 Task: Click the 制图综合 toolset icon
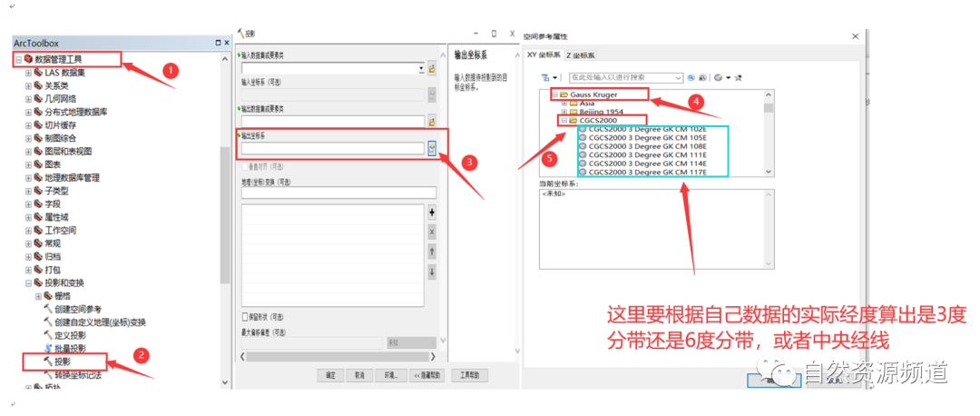point(38,138)
